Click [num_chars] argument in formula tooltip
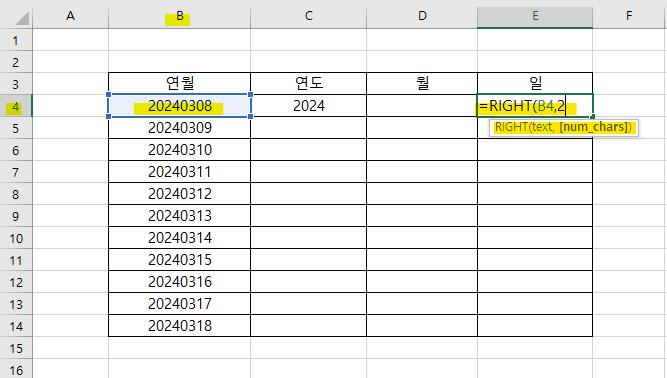Viewport: 667px width, 378px height. (593, 127)
